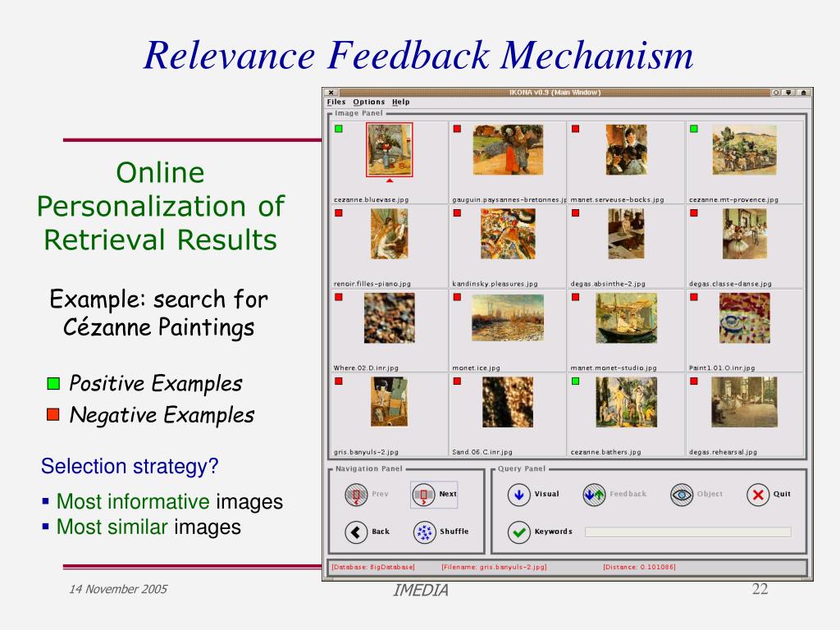Click the Shuffle button label
This screenshot has width=840, height=630.
[x=454, y=532]
